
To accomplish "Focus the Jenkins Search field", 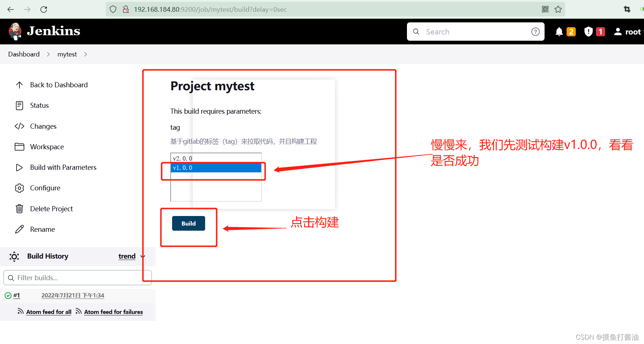I will coord(475,32).
